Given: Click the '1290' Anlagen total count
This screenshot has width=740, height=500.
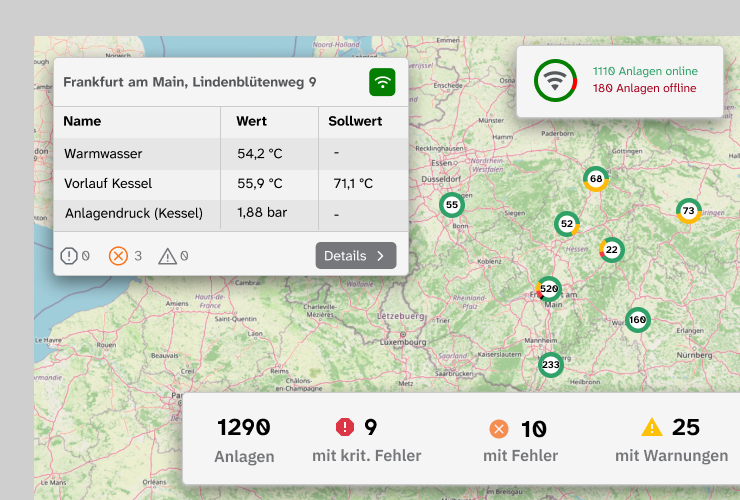Looking at the screenshot, I should tap(244, 428).
